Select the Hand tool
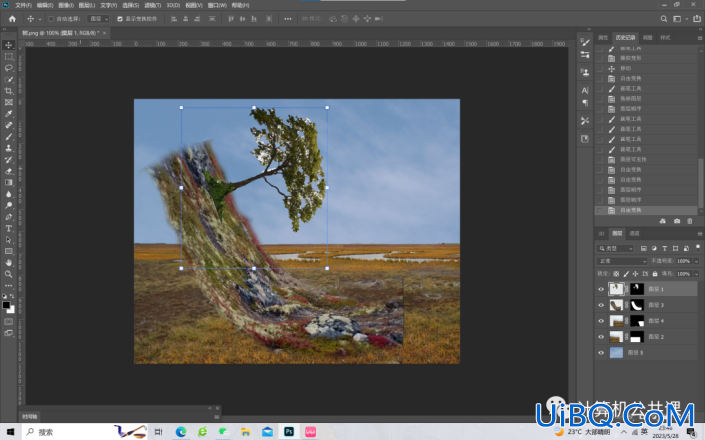Image resolution: width=705 pixels, height=440 pixels. pos(9,262)
